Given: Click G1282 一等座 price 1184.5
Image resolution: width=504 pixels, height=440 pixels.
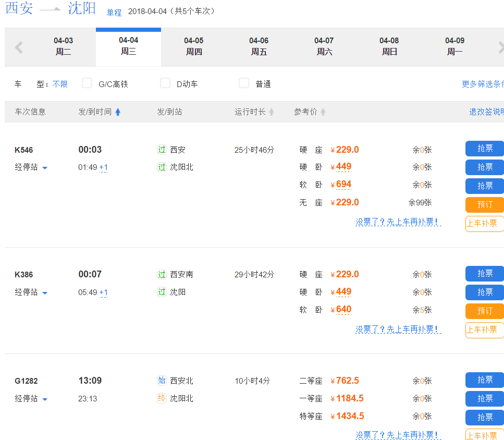Looking at the screenshot, I should 350,398.
